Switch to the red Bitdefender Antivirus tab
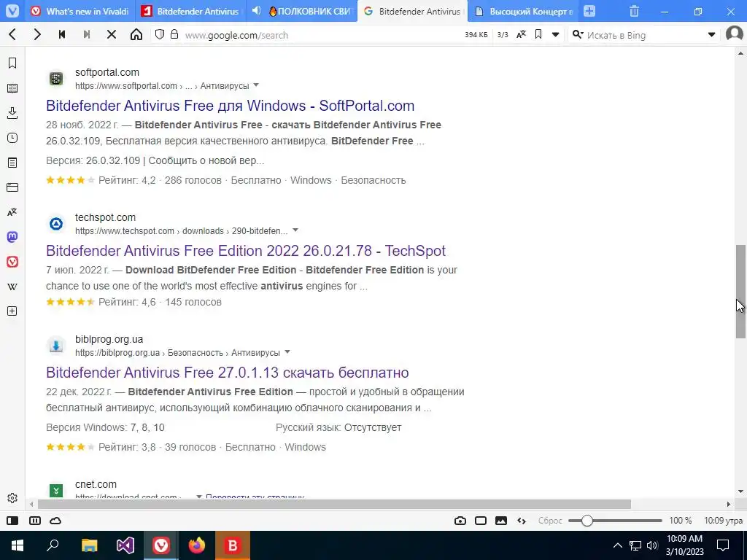The width and height of the screenshot is (747, 560). click(190, 11)
